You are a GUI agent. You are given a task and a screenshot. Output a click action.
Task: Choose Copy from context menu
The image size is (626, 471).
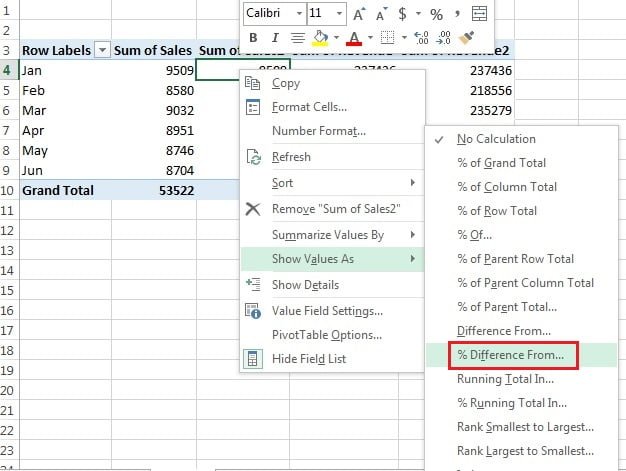tap(332, 83)
